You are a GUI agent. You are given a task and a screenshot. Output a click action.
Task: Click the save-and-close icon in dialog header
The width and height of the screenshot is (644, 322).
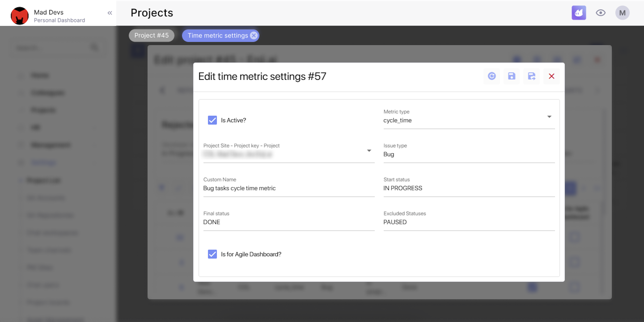(x=532, y=76)
